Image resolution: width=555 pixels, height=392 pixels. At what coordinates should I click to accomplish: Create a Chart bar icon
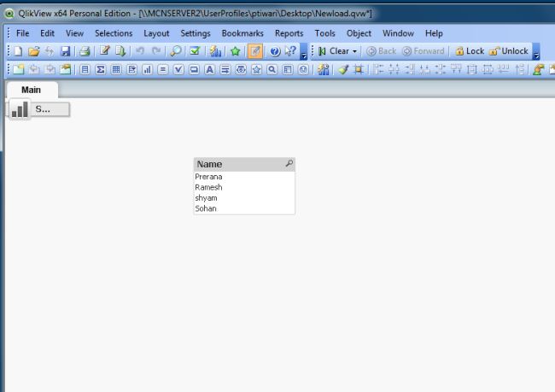point(147,69)
